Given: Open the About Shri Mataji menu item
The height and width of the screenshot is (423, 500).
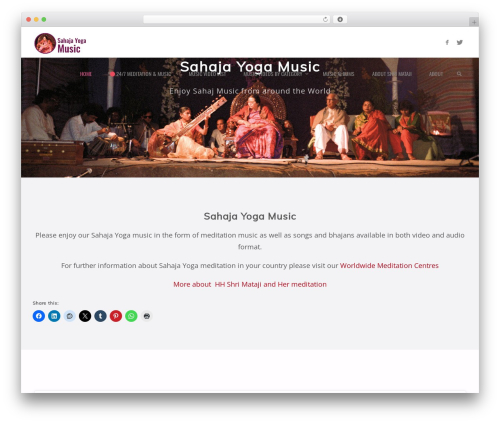Looking at the screenshot, I should (x=392, y=74).
